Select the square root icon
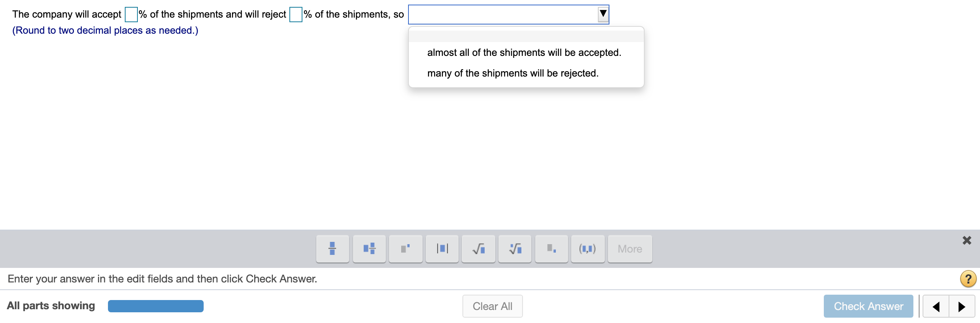The image size is (980, 323). tap(478, 249)
